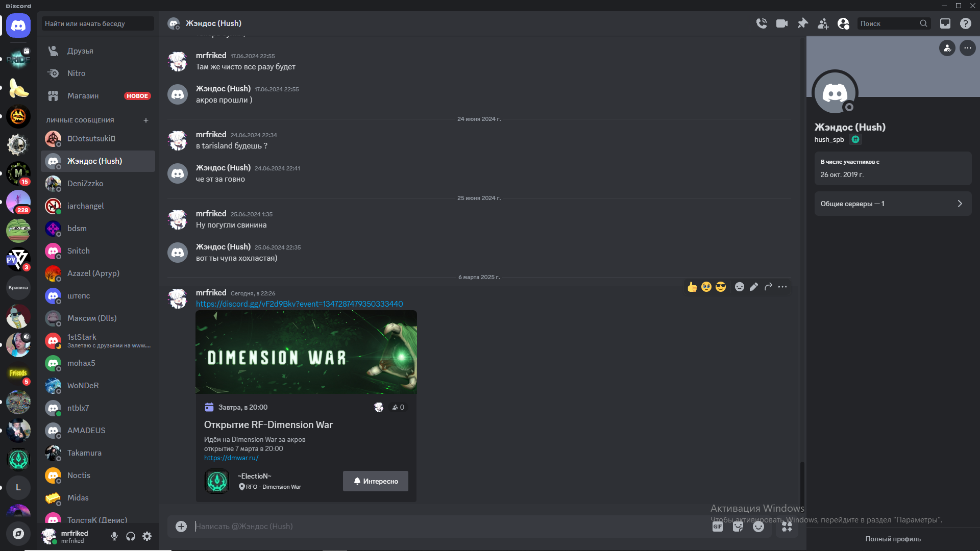Open Магазин page
980x551 pixels.
(x=98, y=96)
